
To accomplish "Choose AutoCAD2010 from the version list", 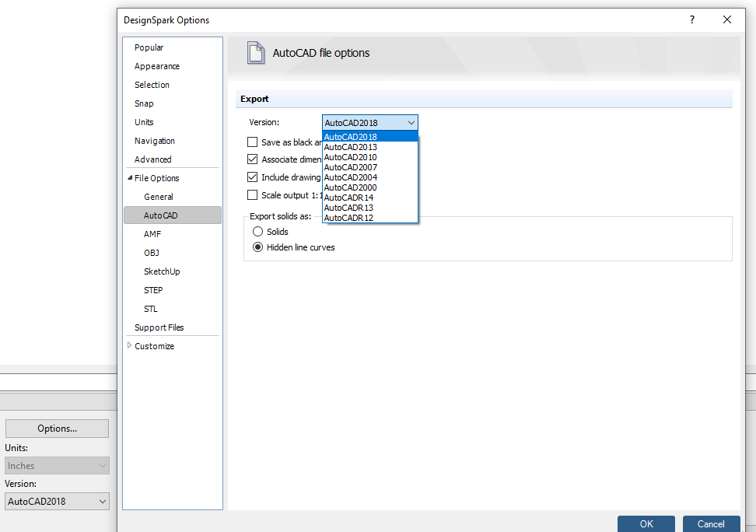I will pos(369,157).
